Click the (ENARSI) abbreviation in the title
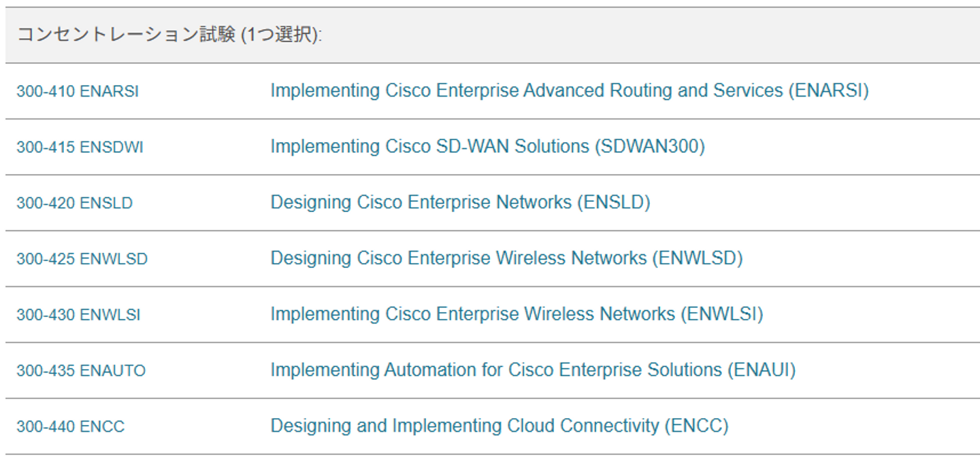Screen dimensions: 980x463 (828, 90)
